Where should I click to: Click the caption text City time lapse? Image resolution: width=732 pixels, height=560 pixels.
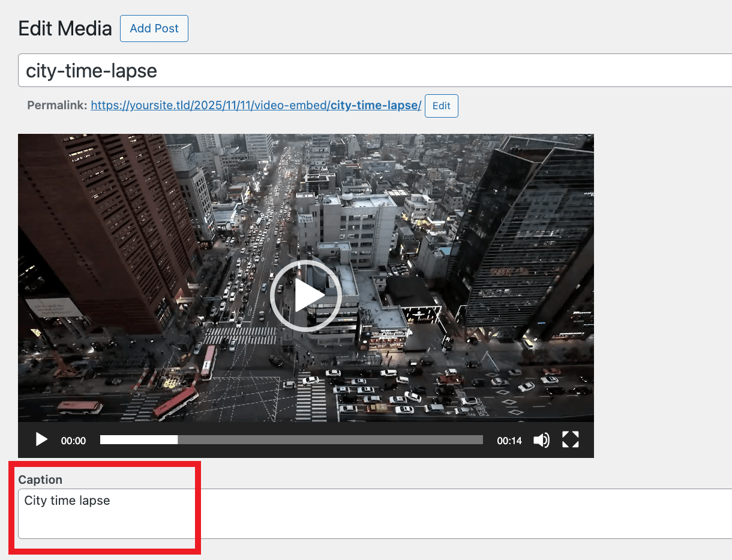[x=67, y=501]
